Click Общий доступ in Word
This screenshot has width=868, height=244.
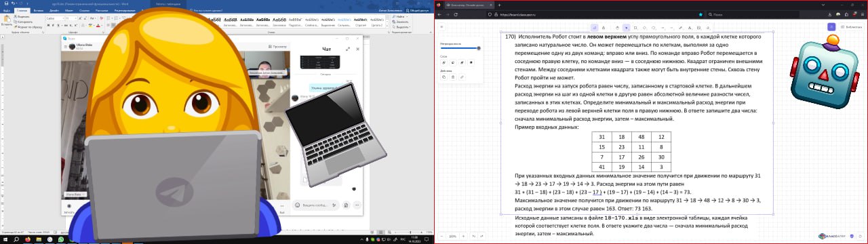coord(417,11)
